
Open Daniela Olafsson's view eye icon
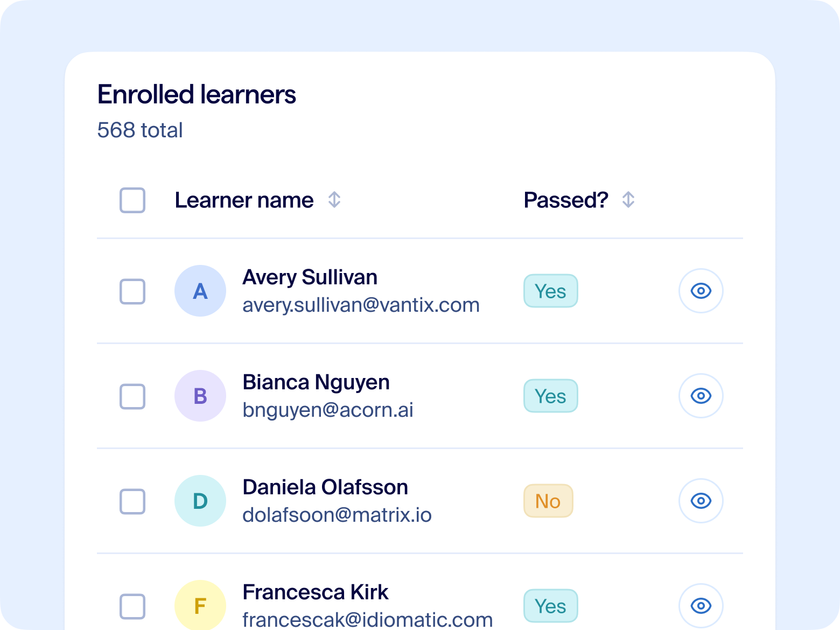701,501
